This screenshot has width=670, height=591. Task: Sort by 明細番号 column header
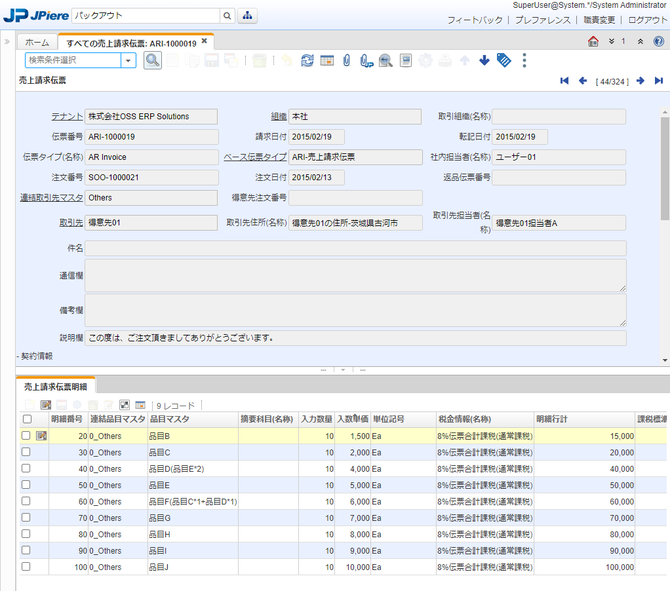(x=68, y=419)
